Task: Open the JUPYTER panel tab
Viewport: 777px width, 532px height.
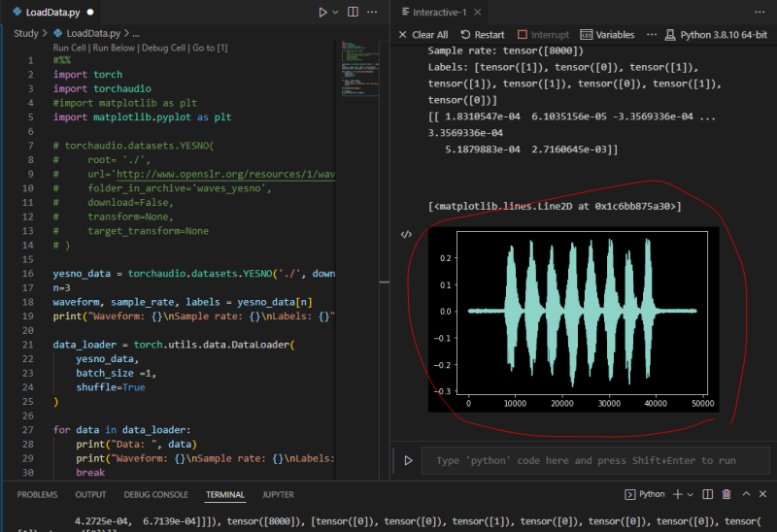Action: (x=278, y=494)
